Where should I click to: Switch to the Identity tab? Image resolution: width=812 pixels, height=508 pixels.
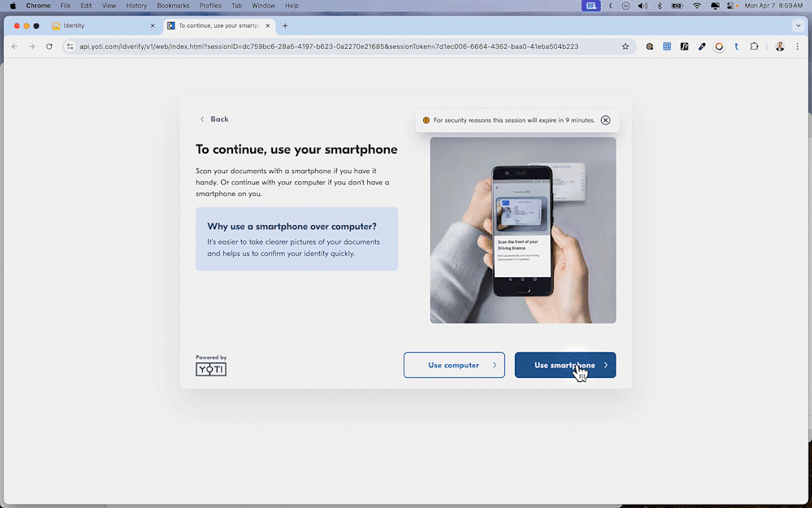click(x=97, y=26)
